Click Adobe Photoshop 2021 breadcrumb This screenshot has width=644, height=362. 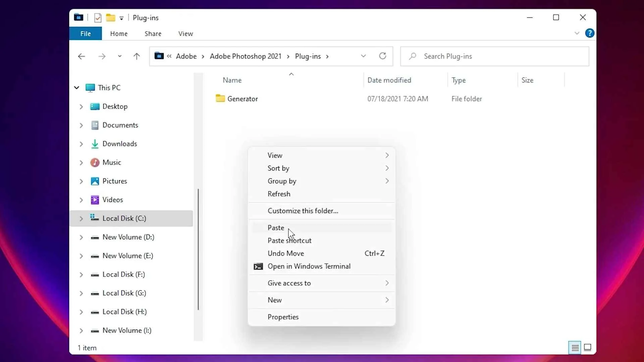(x=246, y=56)
